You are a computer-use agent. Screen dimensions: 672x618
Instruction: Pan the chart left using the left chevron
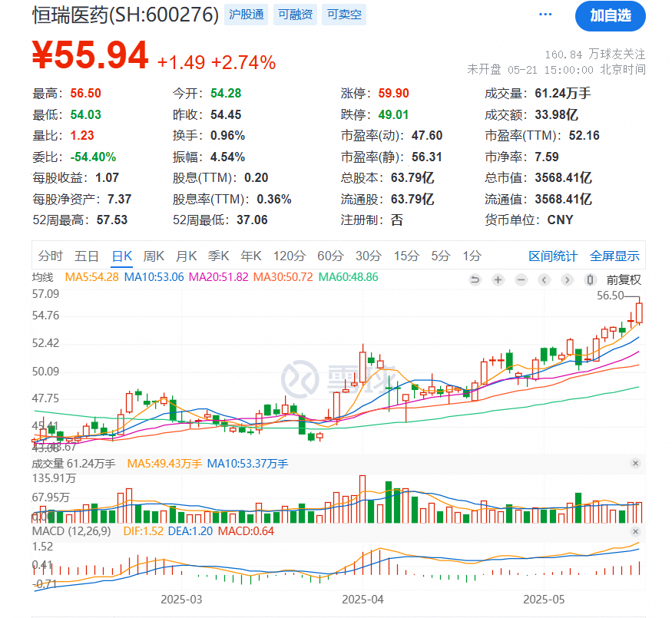543,279
